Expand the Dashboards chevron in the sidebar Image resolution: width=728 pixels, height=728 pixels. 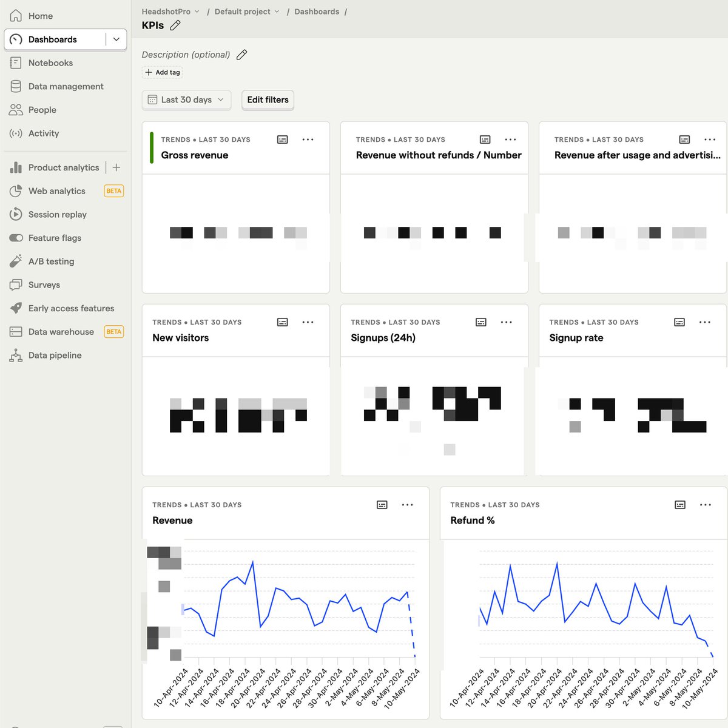point(116,39)
